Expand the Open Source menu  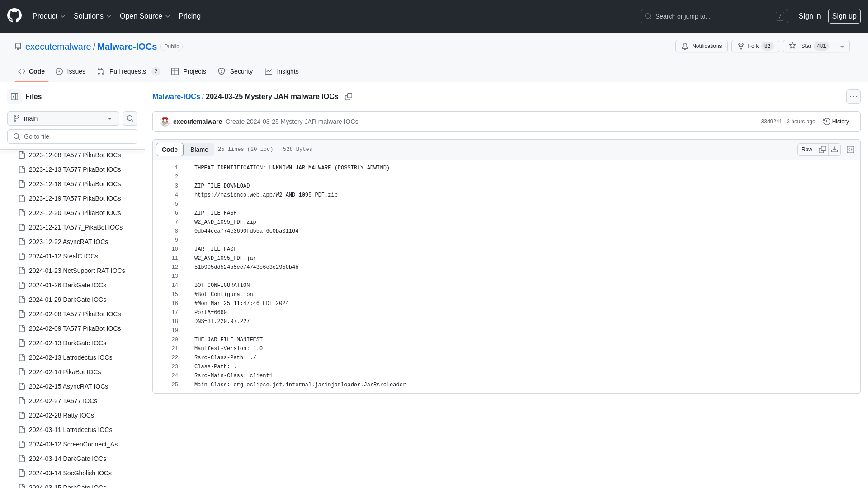click(145, 16)
